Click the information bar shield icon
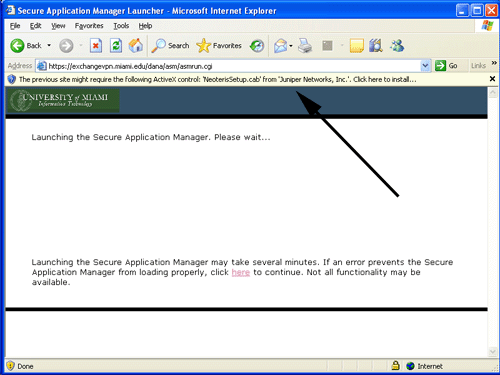 11,79
